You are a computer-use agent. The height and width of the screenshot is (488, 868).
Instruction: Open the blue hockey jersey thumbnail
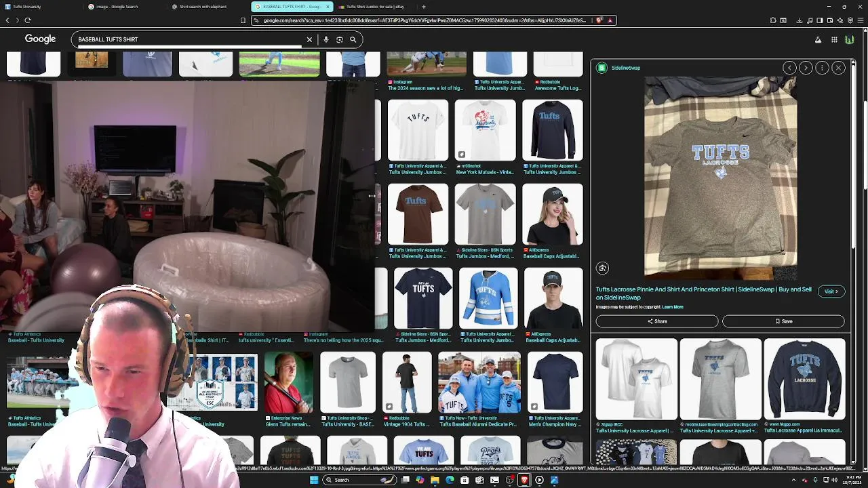coord(488,298)
